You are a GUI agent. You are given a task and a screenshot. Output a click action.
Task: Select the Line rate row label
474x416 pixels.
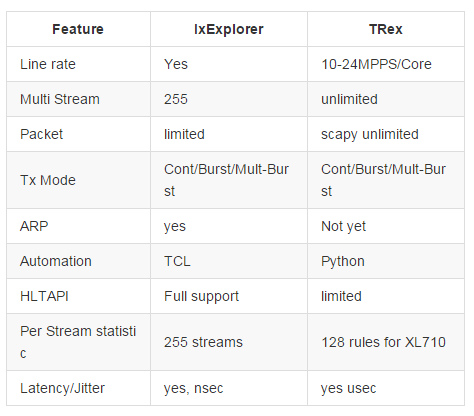click(48, 64)
